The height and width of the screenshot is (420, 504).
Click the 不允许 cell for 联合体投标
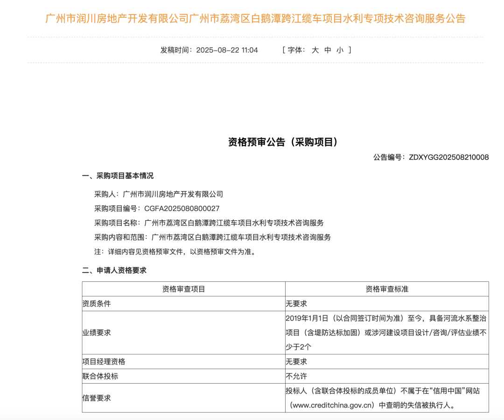(296, 376)
